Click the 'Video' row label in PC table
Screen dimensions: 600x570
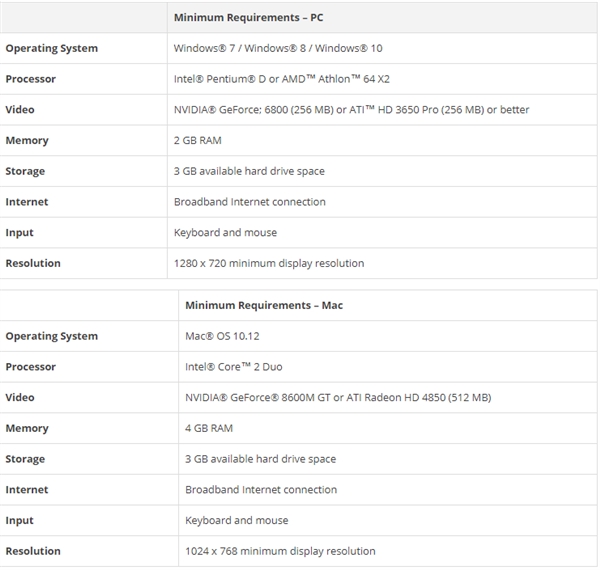coord(20,110)
